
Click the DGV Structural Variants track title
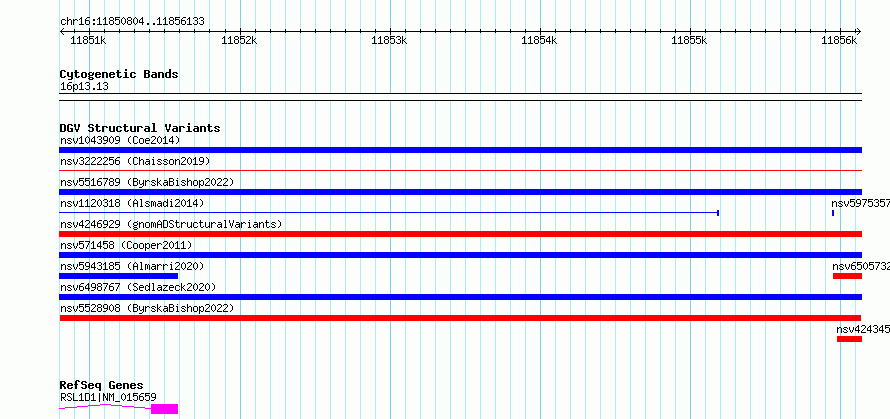click(140, 128)
